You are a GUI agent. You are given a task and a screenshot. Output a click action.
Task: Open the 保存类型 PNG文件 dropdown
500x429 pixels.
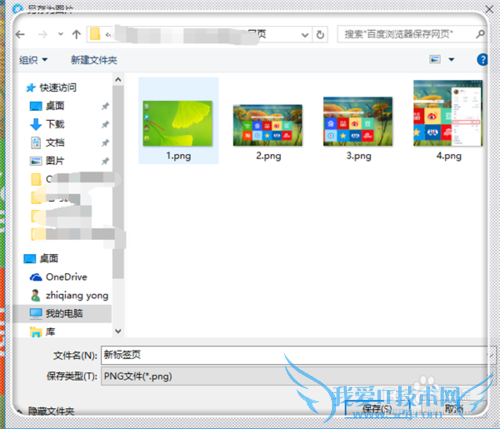(295, 376)
